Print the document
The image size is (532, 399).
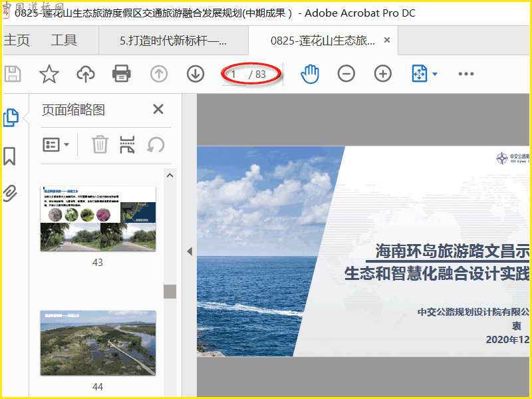(122, 74)
